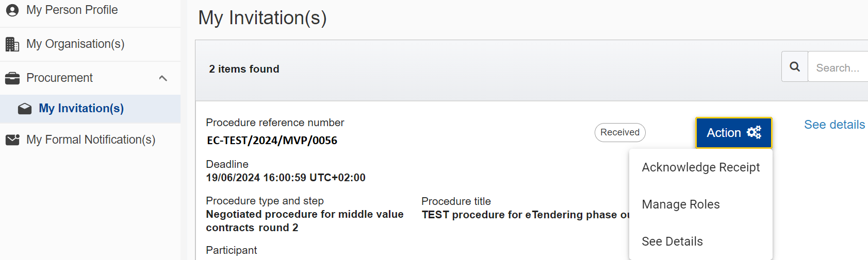Select Acknowledge Receipt from the menu
Viewport: 868px width, 260px height.
click(x=700, y=167)
